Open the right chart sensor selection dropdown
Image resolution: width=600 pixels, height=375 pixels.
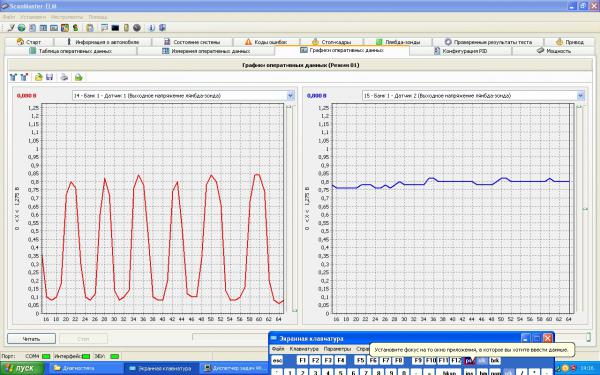tap(580, 96)
